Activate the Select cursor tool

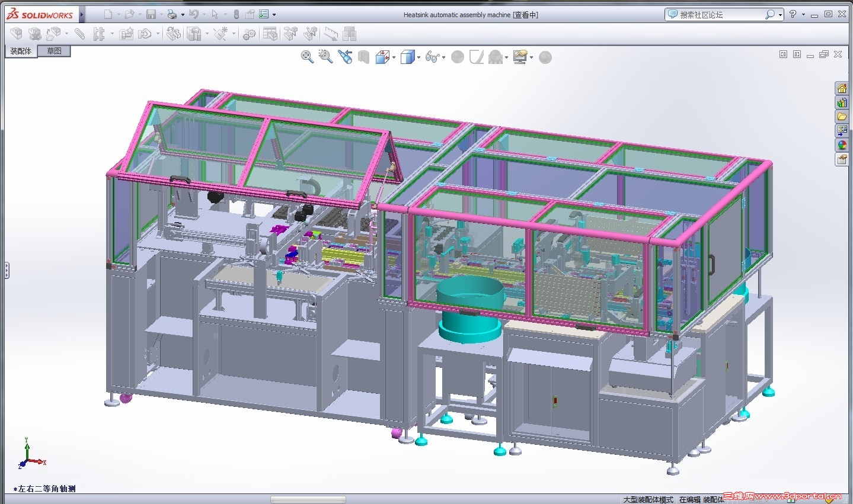(215, 14)
